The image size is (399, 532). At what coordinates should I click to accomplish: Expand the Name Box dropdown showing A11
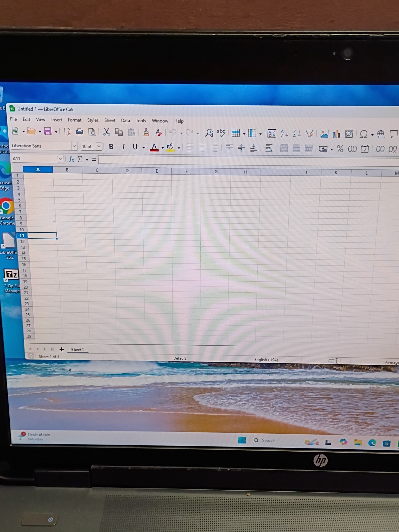[61, 159]
